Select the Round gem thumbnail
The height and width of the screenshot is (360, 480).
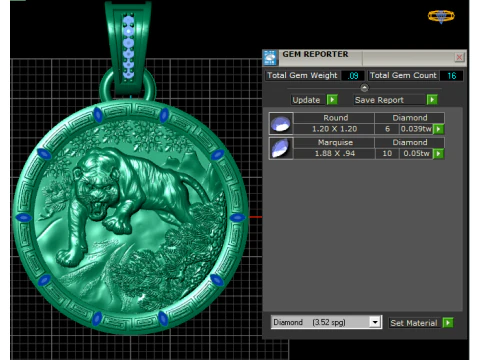tap(281, 123)
